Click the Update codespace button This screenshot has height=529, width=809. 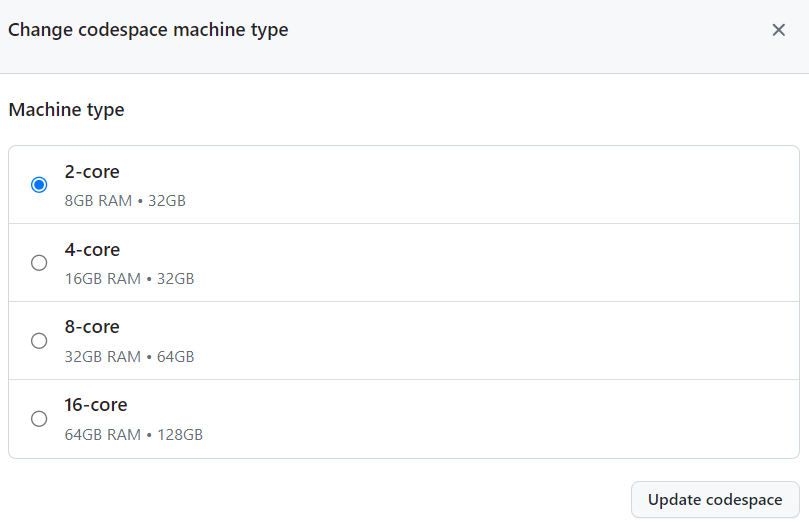click(715, 500)
